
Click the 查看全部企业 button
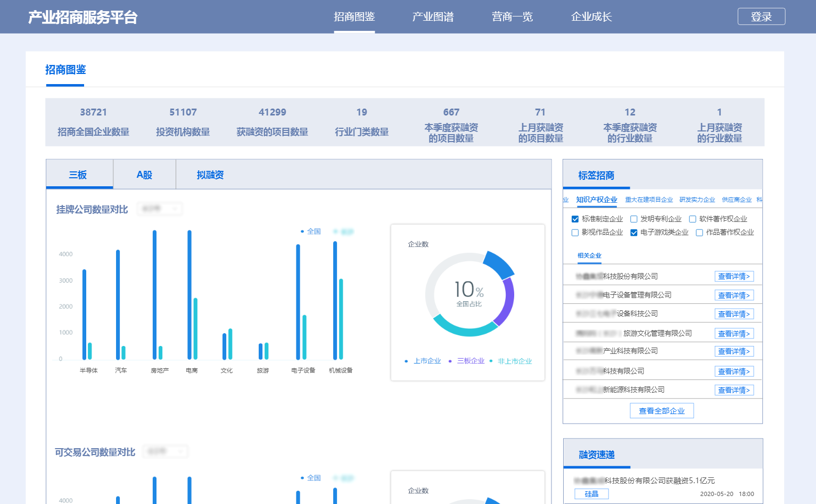662,410
